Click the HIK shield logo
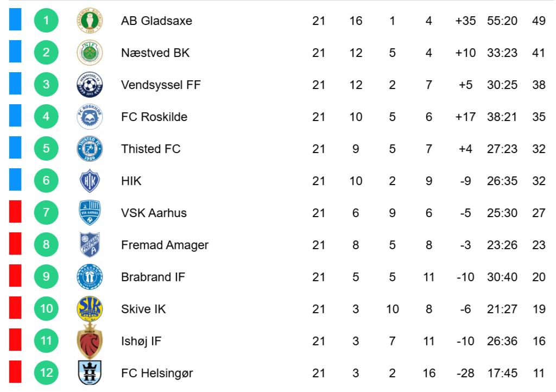 click(90, 181)
